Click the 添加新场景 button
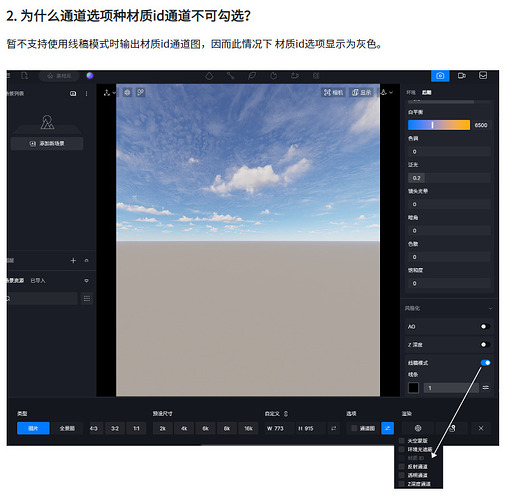 pos(47,144)
